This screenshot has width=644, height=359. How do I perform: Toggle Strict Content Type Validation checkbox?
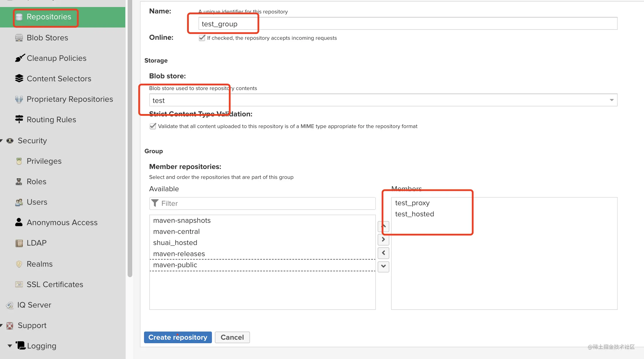click(x=153, y=126)
